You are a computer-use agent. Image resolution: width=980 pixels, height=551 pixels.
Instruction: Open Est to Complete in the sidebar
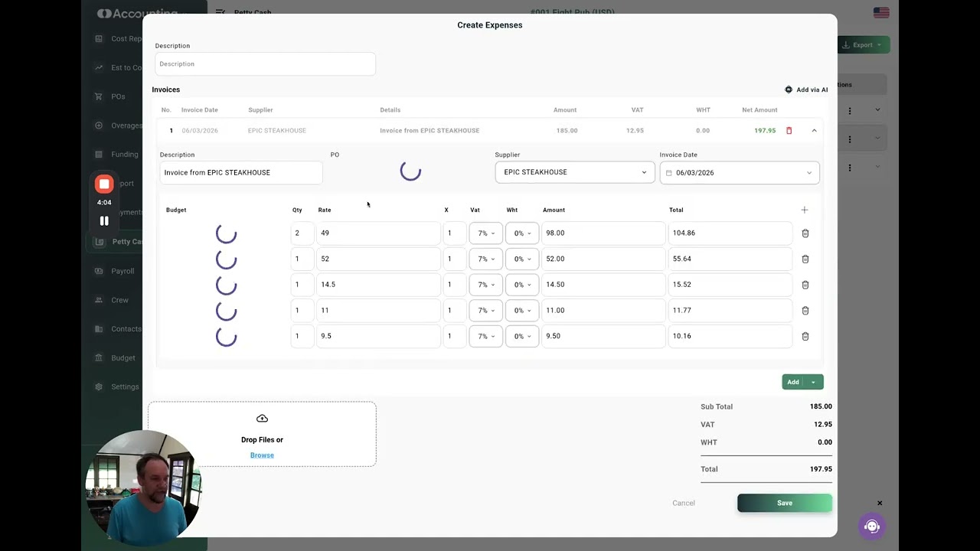pyautogui.click(x=119, y=67)
